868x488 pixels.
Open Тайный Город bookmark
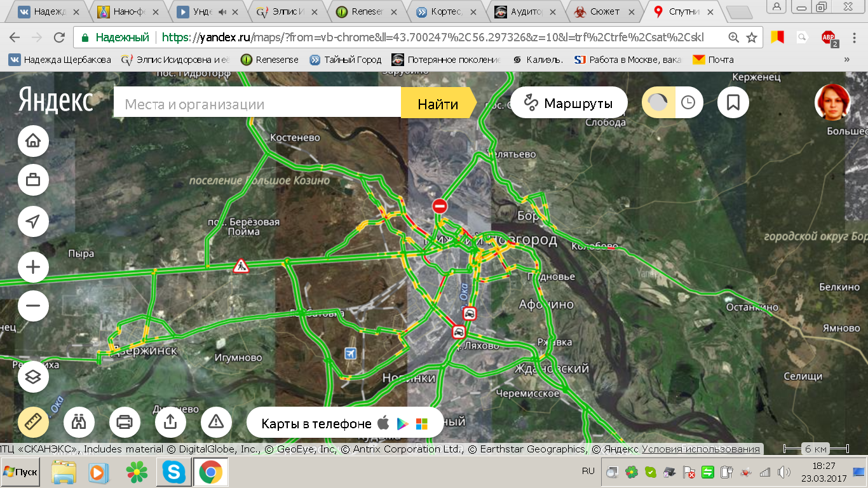(x=346, y=60)
